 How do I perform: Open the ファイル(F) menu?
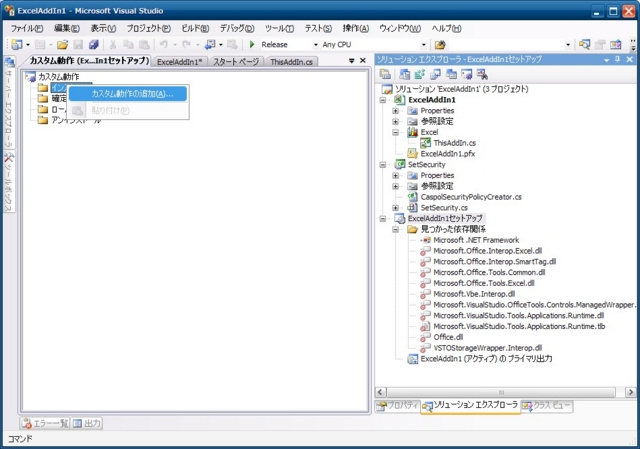coord(27,28)
